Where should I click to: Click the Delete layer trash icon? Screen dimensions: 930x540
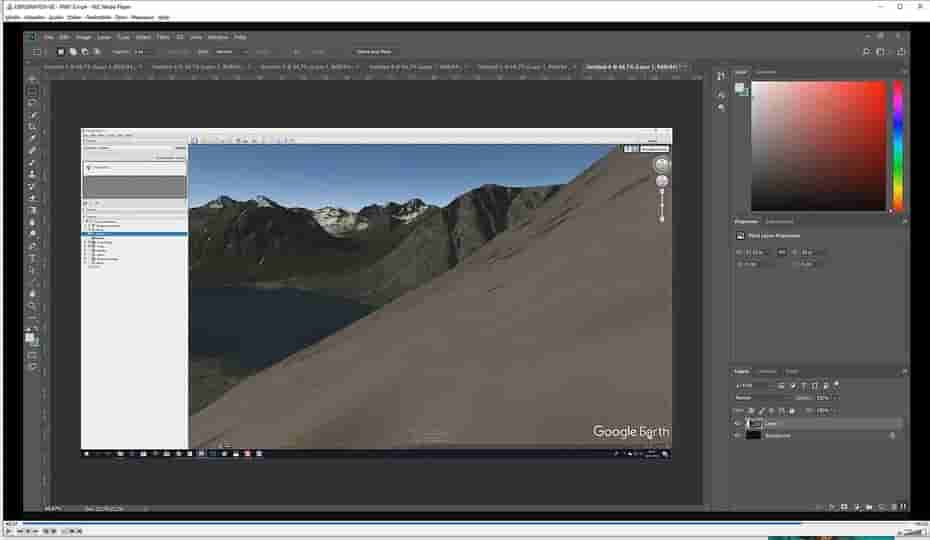pyautogui.click(x=901, y=507)
